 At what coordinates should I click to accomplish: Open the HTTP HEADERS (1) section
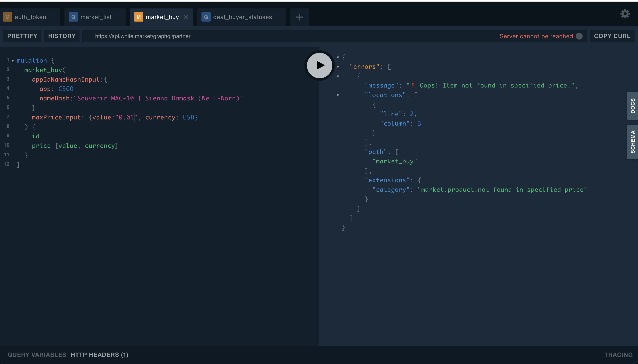[x=99, y=355]
